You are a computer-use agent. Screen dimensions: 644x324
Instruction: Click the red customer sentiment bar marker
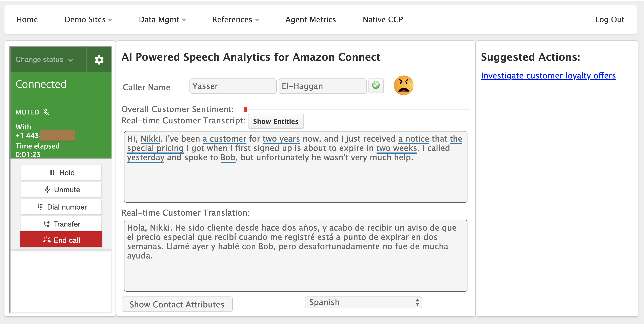tap(245, 109)
